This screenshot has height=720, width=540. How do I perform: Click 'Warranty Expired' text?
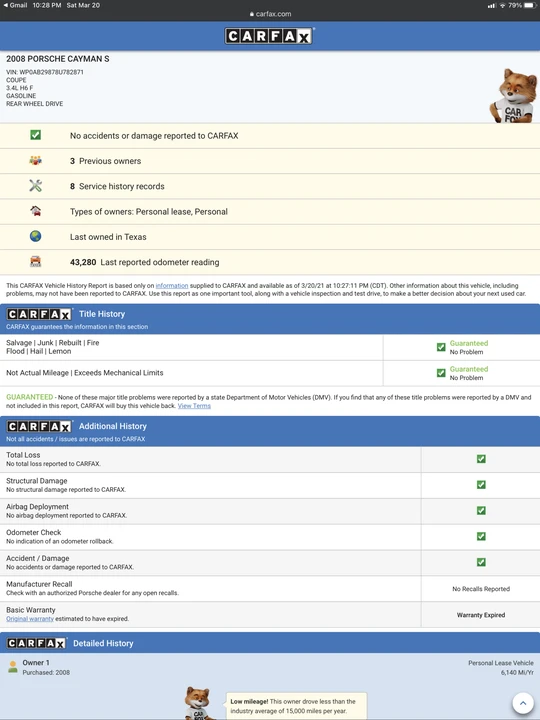coord(481,615)
